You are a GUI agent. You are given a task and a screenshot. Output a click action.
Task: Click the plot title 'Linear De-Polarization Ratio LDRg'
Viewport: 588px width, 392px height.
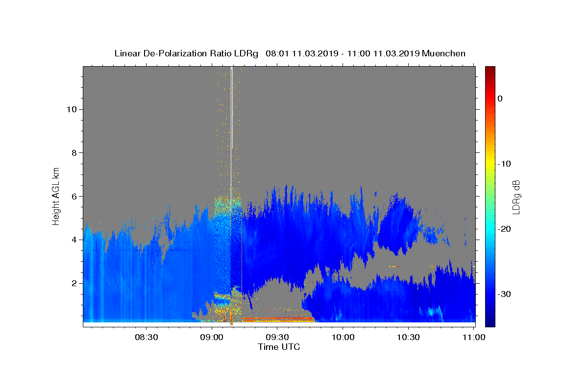tap(186, 53)
